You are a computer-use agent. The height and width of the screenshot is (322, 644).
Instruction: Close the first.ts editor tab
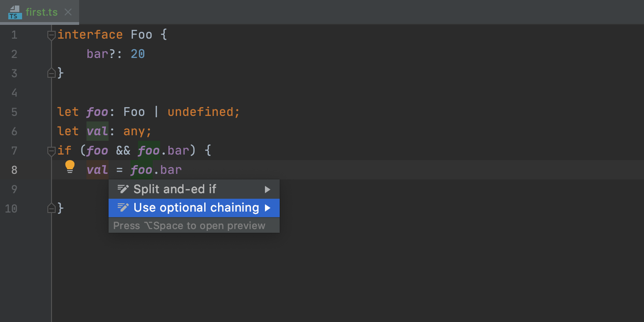(x=68, y=12)
